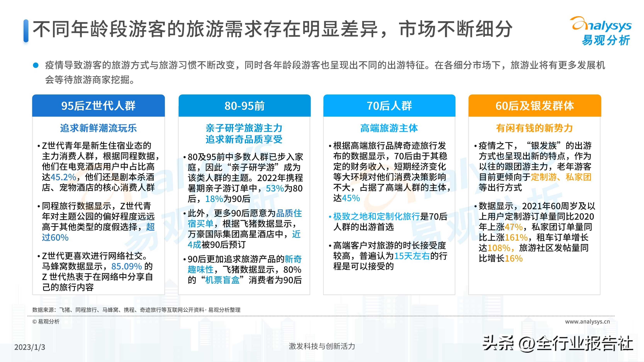
Task: Click the slide title about 不同年龄段游客
Action: [273, 29]
